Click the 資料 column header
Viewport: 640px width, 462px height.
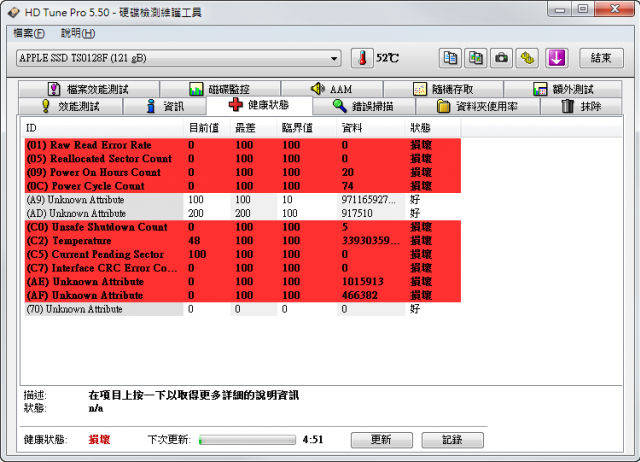click(371, 128)
